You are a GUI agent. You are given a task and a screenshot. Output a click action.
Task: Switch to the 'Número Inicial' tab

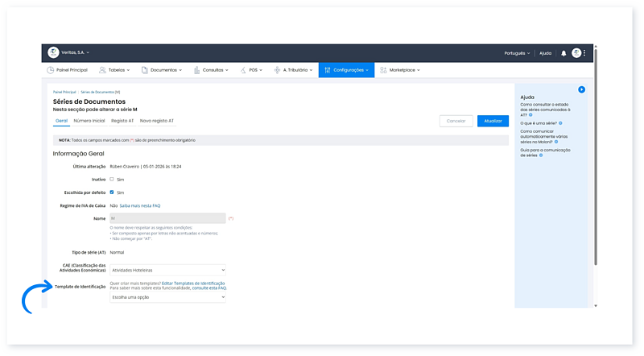click(x=89, y=120)
